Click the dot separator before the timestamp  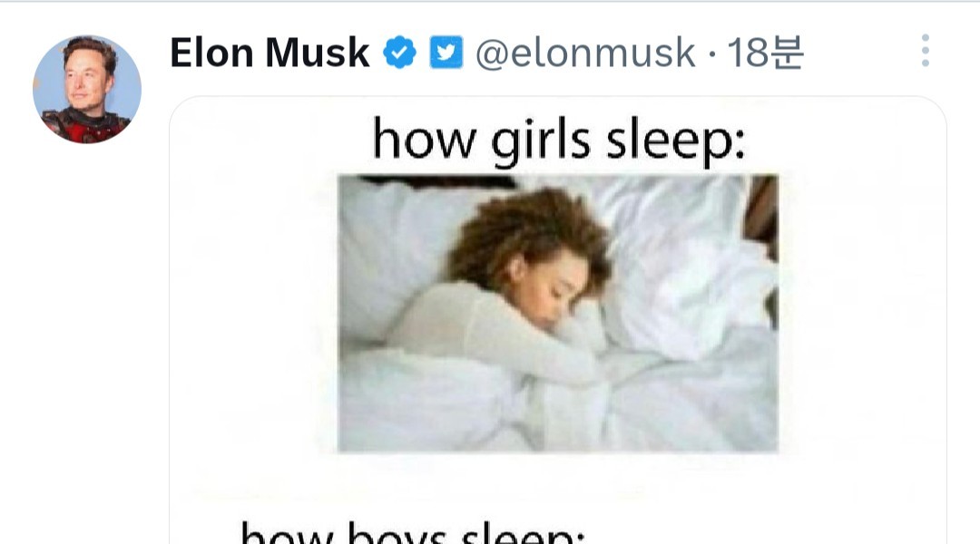[x=712, y=53]
